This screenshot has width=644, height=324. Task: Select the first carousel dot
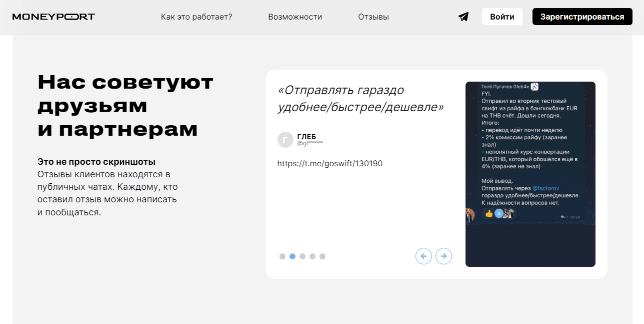pos(282,256)
